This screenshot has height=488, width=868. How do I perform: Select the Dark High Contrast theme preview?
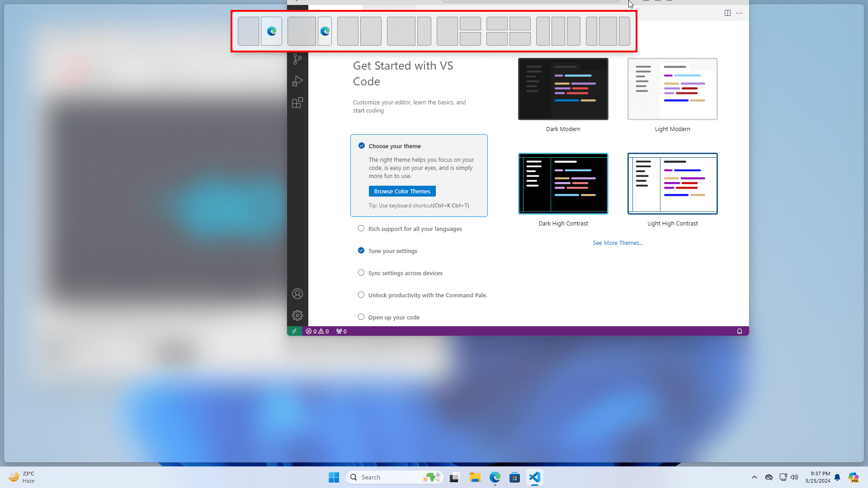563,183
